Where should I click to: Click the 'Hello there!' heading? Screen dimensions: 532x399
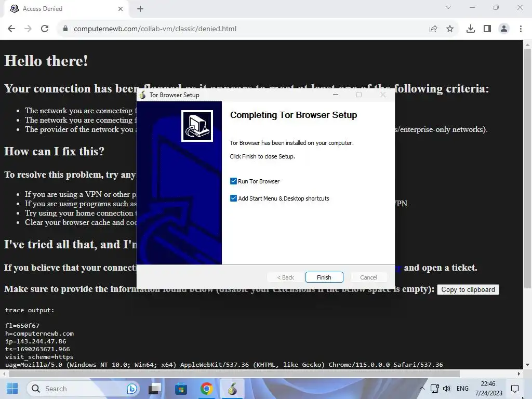(46, 61)
